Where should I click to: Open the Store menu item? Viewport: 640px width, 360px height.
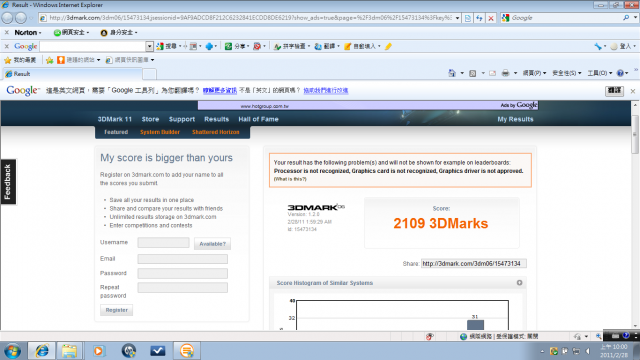(150, 119)
